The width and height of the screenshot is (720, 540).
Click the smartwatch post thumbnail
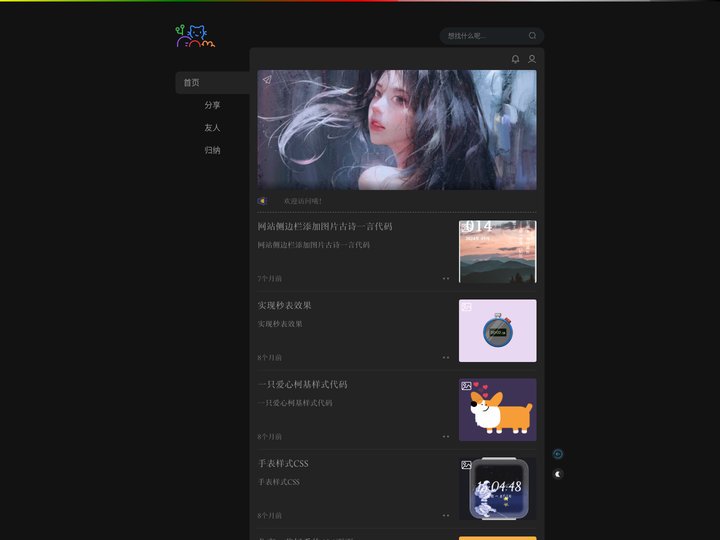click(x=497, y=489)
